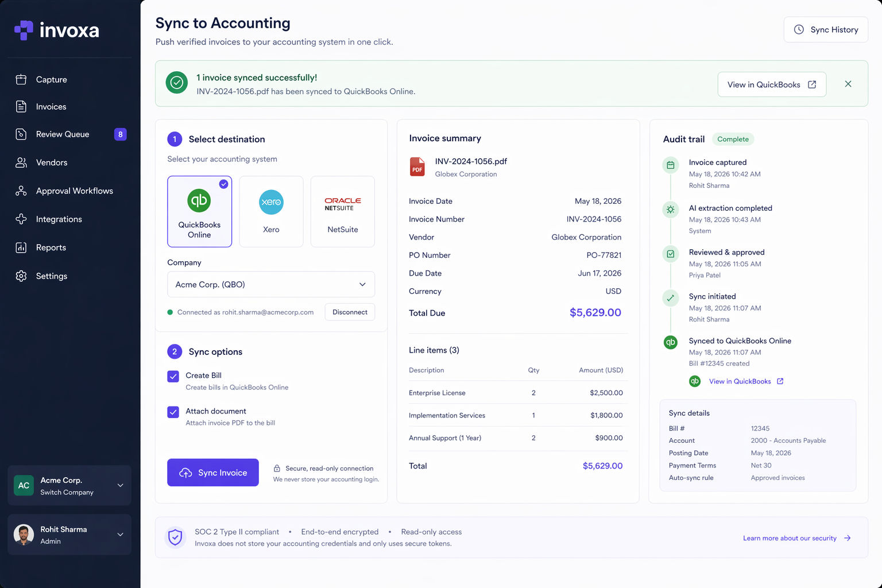Click the AC company avatar
The height and width of the screenshot is (588, 882).
(x=24, y=485)
